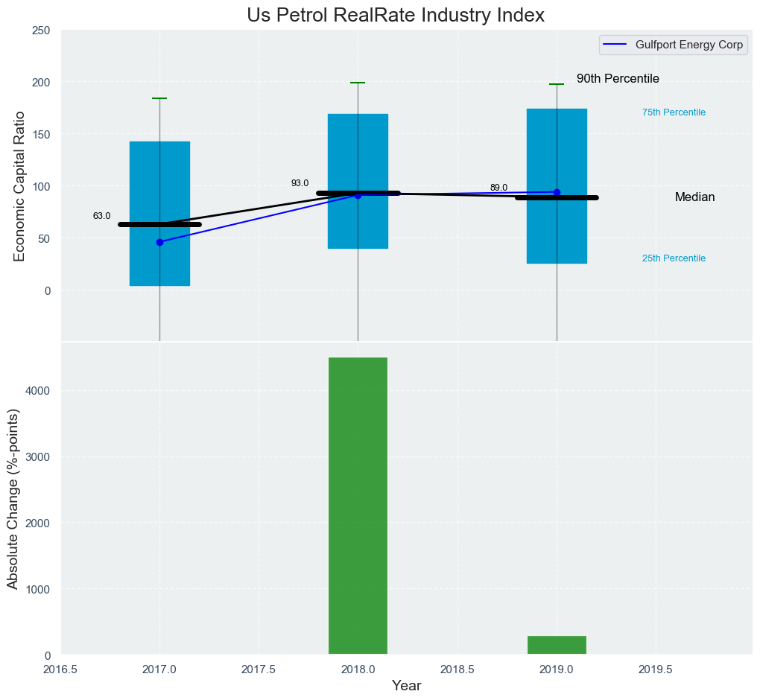Select the 2018 blue box plot bar
Image resolution: width=760 pixels, height=700 pixels.
point(358,149)
